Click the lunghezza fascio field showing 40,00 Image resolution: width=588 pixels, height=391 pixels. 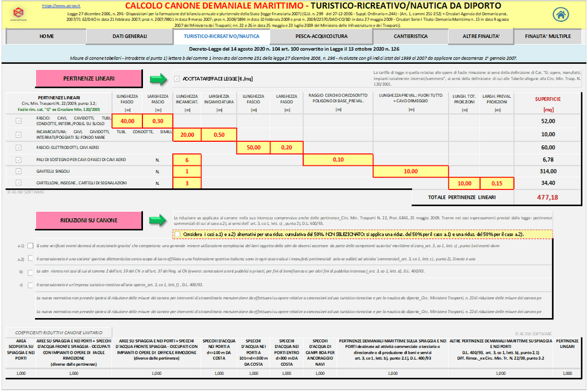click(x=127, y=121)
